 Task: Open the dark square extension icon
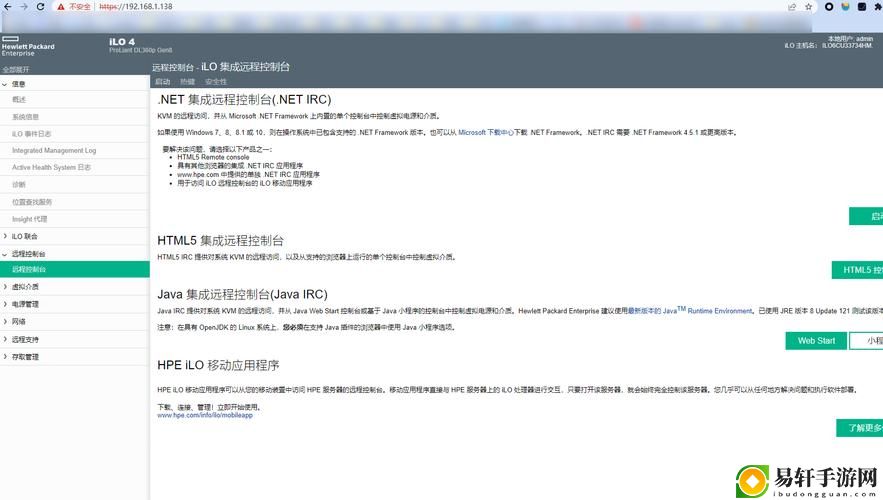point(862,7)
